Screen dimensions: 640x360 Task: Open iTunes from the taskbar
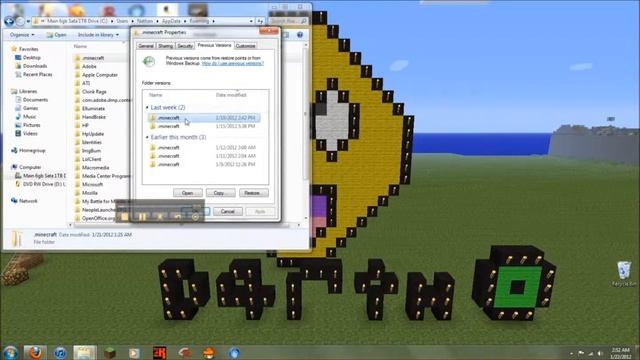60,353
